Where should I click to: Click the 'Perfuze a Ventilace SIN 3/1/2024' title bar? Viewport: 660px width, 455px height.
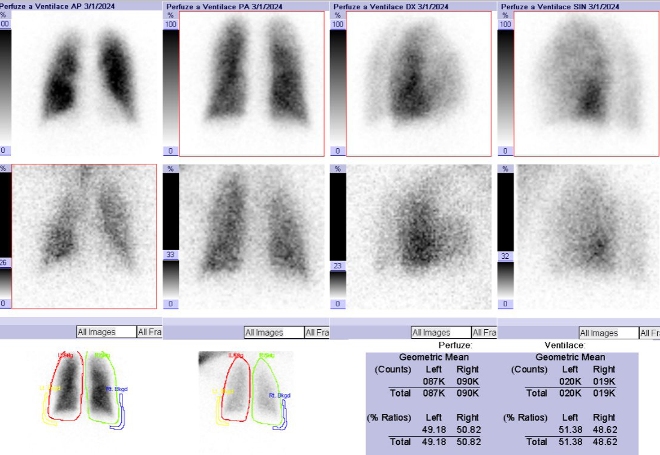[x=578, y=6]
